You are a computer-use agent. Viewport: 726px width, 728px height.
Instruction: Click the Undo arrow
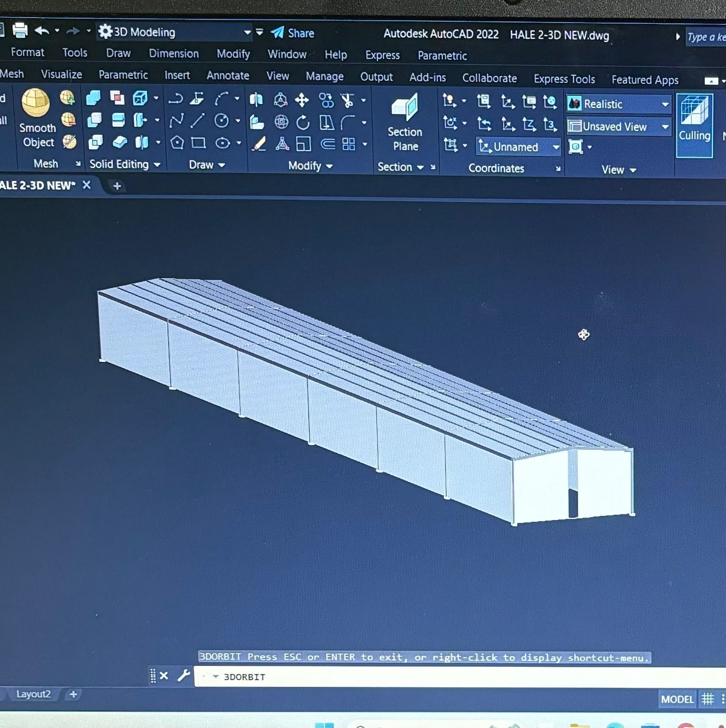(42, 31)
